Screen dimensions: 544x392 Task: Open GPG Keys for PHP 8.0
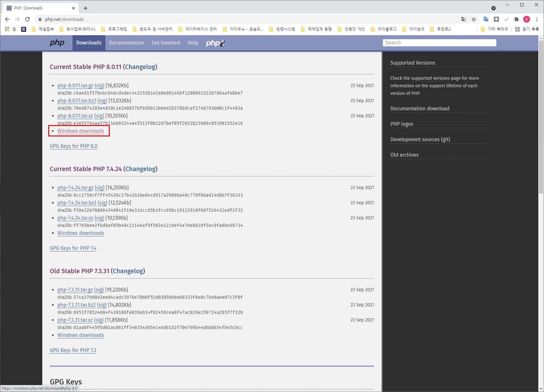[73, 146]
